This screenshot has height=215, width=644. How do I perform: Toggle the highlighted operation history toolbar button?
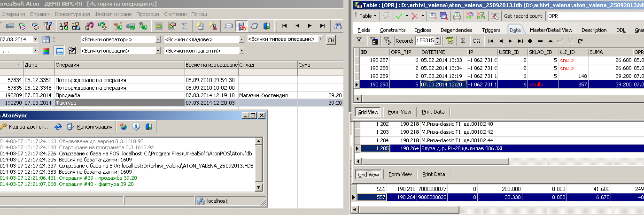241,26
